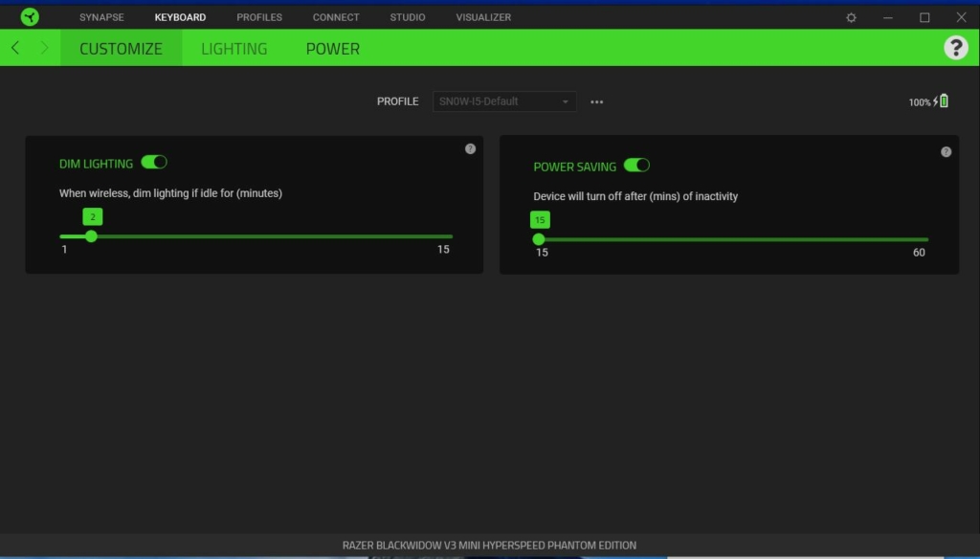
Task: Click the PROFILE label
Action: [x=397, y=101]
